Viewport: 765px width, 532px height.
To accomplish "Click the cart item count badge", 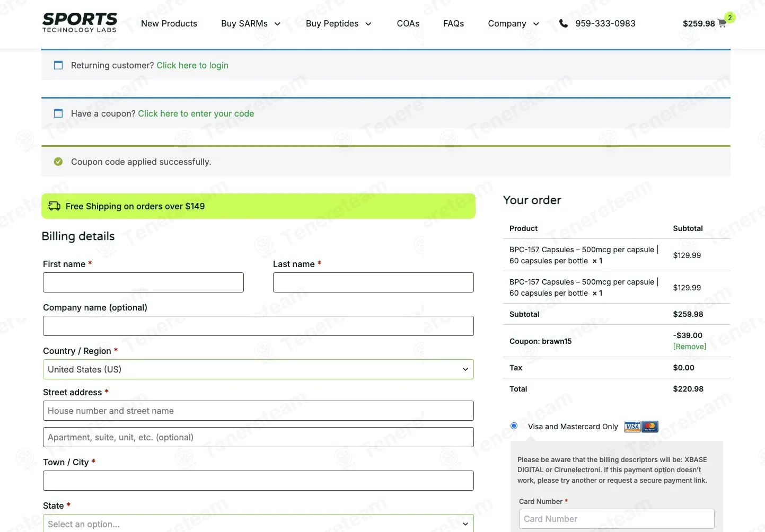I will pyautogui.click(x=730, y=17).
